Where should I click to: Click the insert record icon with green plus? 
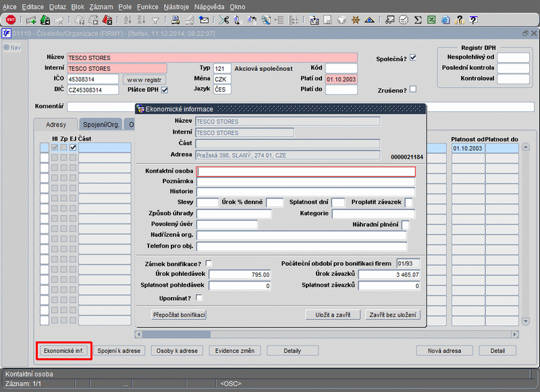tap(31, 20)
